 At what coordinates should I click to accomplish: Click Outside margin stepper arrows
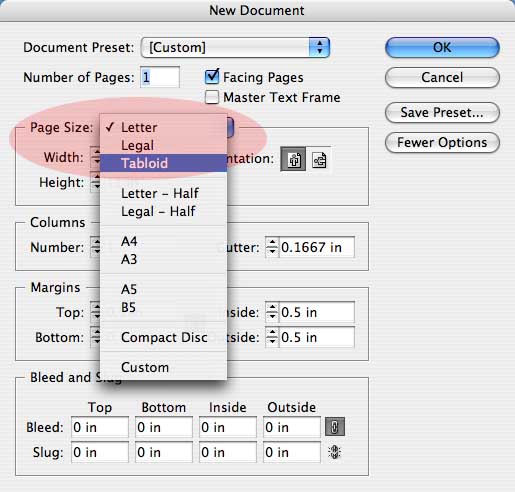click(272, 337)
